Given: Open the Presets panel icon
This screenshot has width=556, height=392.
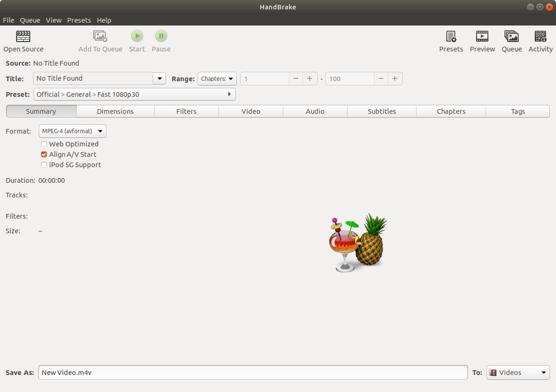Looking at the screenshot, I should [451, 36].
